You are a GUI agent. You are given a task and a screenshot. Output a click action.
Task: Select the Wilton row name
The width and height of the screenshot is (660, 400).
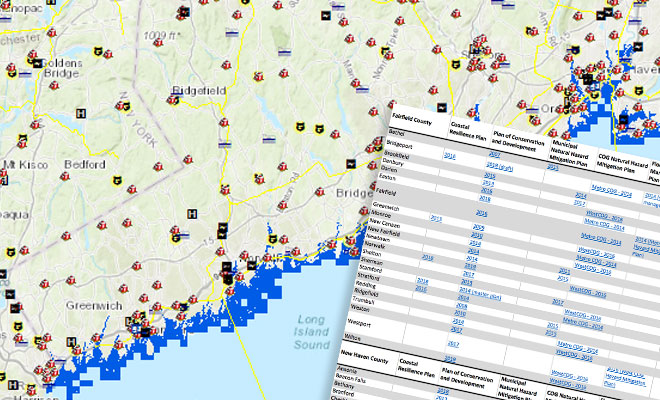pyautogui.click(x=352, y=337)
